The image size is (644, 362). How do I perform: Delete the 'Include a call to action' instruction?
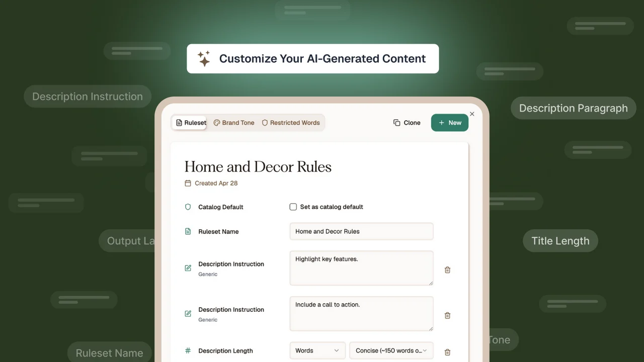tap(447, 316)
